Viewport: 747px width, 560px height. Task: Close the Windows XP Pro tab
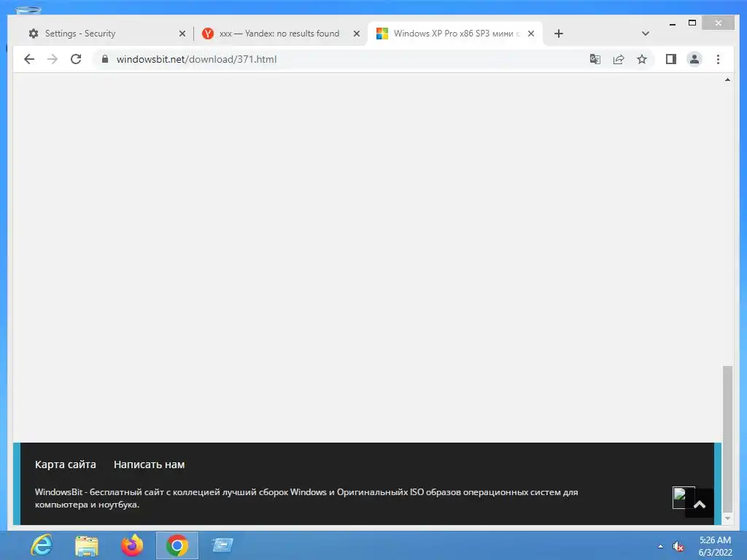point(531,34)
